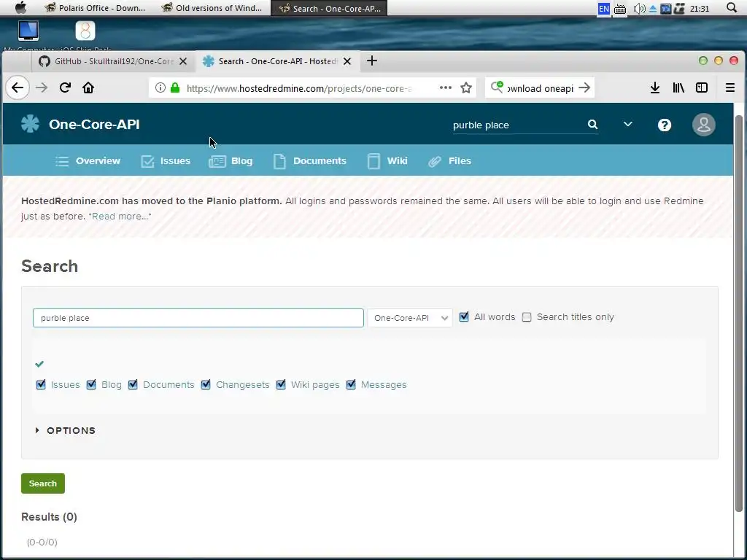747x560 pixels.
Task: Follow the Read more link
Action: tap(120, 216)
